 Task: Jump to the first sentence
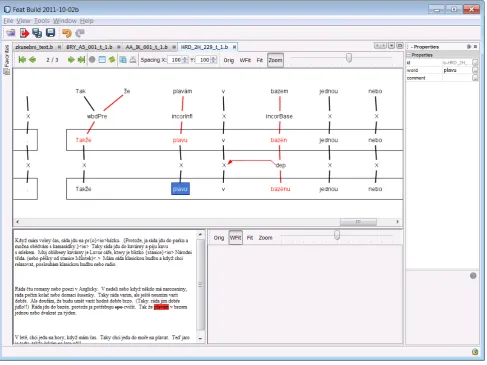coord(22,60)
